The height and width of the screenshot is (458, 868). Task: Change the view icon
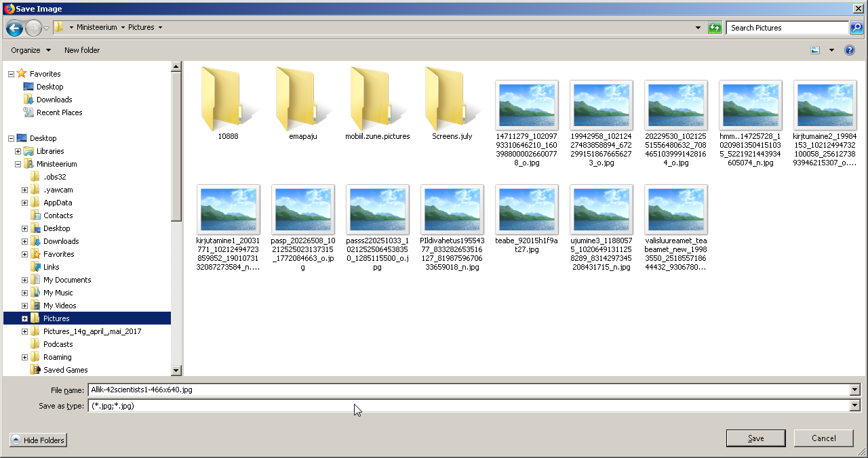pos(815,50)
